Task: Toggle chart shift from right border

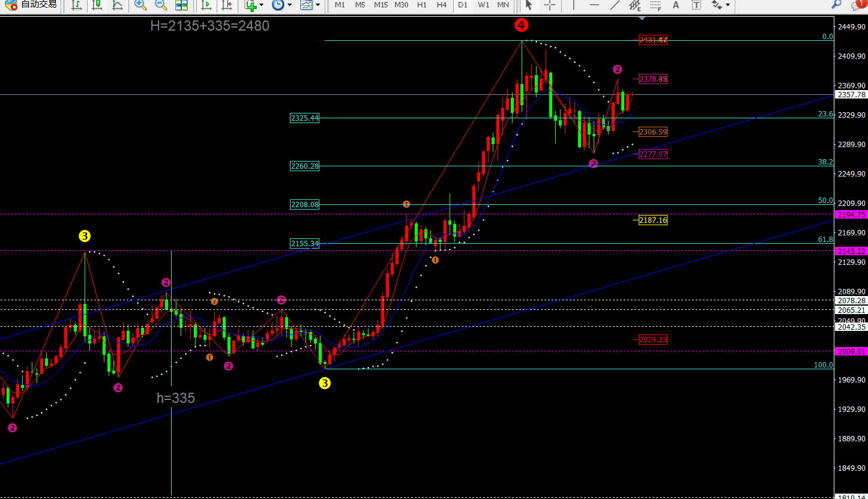Action: pos(226,5)
